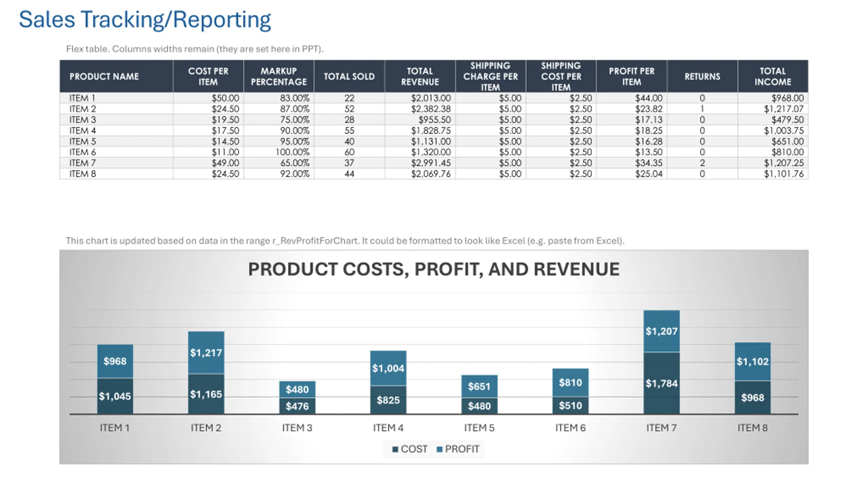Click the chart note mentioning r_RevProfitForChart
This screenshot has width=868, height=488.
click(x=345, y=241)
